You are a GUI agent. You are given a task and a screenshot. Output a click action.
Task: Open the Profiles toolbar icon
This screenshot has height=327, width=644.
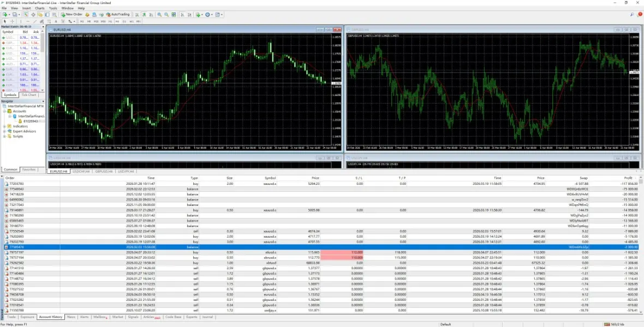pyautogui.click(x=15, y=14)
